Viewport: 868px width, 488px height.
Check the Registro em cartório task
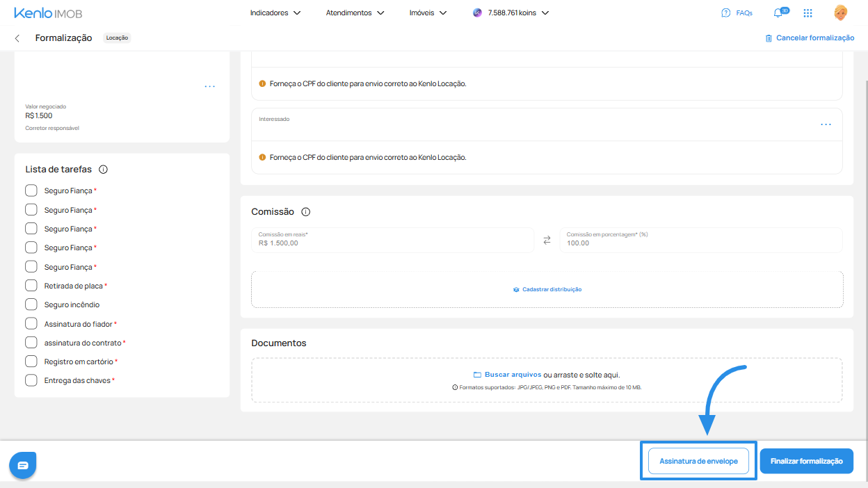[31, 361]
